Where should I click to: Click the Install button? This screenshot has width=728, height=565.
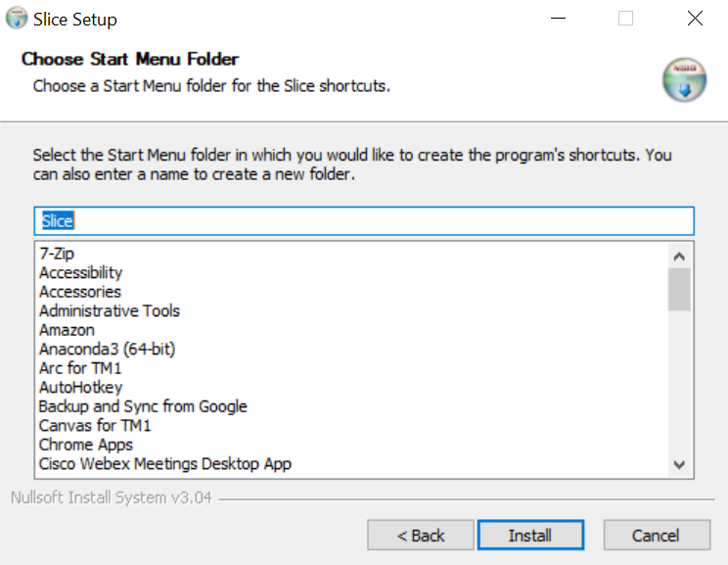pyautogui.click(x=530, y=535)
